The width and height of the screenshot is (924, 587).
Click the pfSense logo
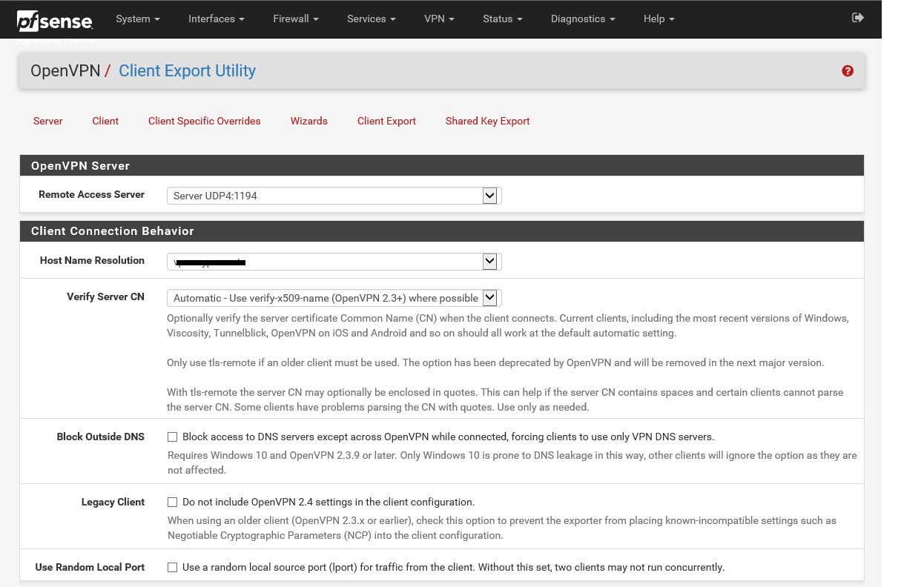point(55,20)
